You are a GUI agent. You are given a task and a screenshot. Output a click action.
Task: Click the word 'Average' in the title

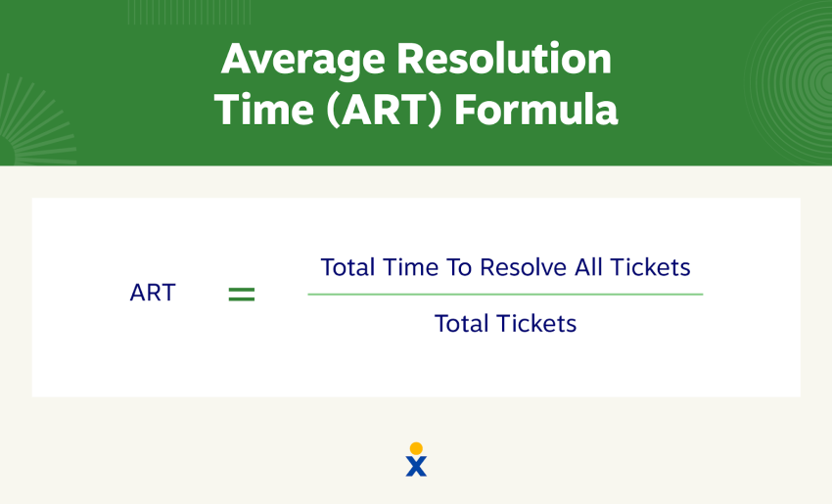pos(303,60)
